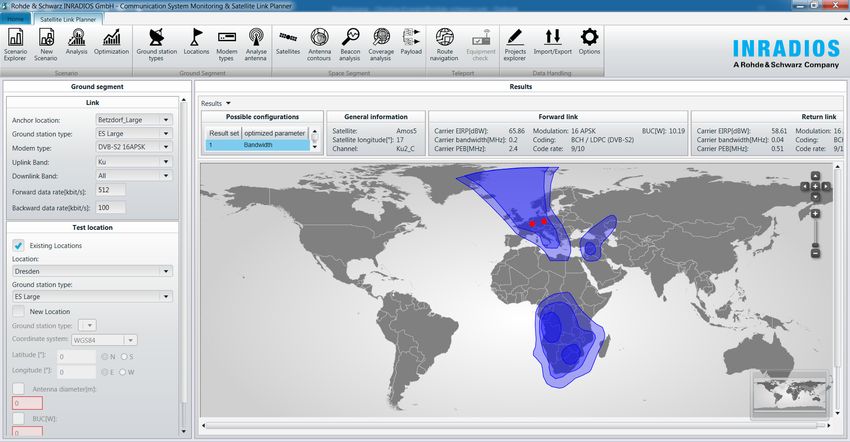Open Uplink Band dropdown
Screen dimensions: 850x442
[166, 162]
